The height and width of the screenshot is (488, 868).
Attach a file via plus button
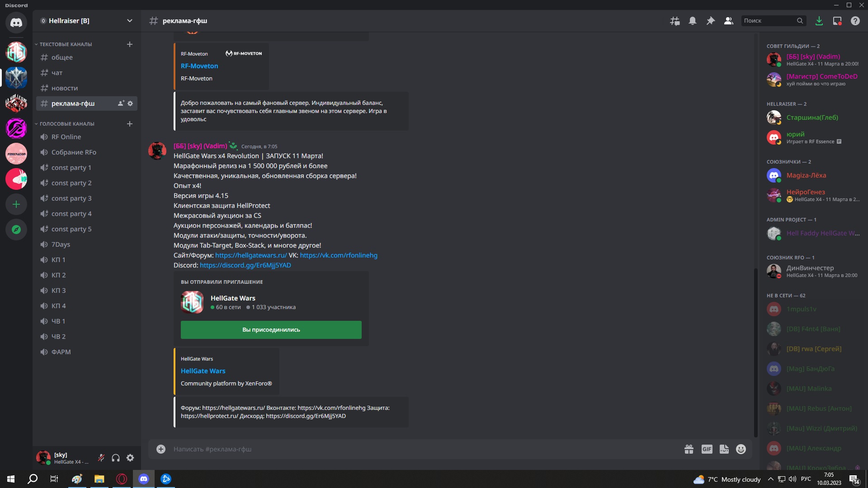[161, 449]
